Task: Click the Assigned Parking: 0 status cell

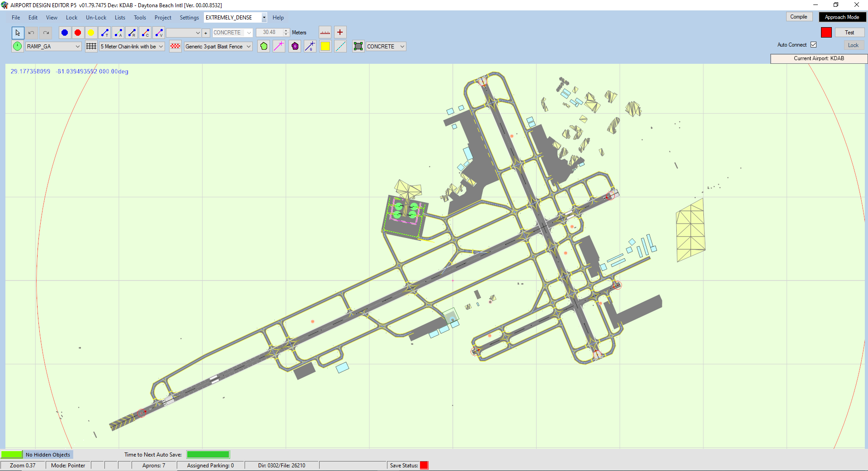Action: coord(210,466)
